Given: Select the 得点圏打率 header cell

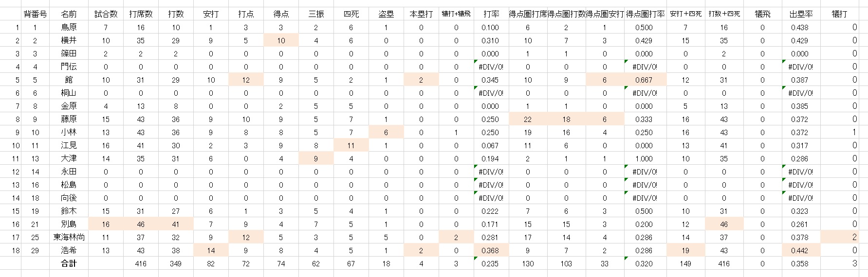Looking at the screenshot, I should (645, 14).
